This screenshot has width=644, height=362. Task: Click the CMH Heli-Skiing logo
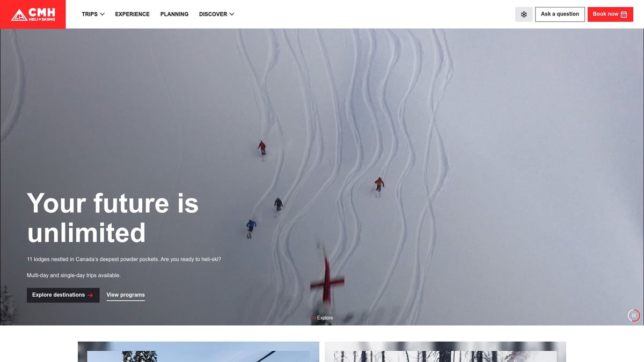[x=33, y=14]
